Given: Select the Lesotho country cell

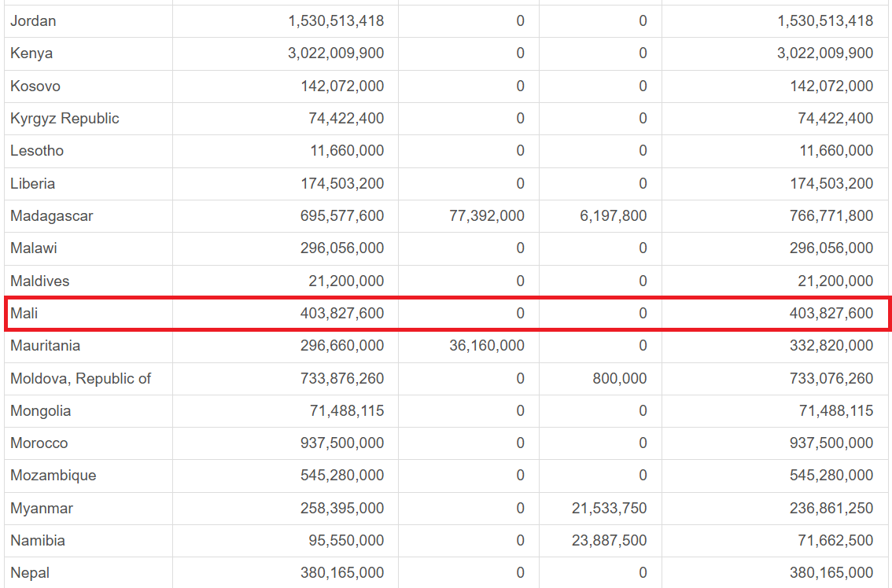Looking at the screenshot, I should point(88,151).
